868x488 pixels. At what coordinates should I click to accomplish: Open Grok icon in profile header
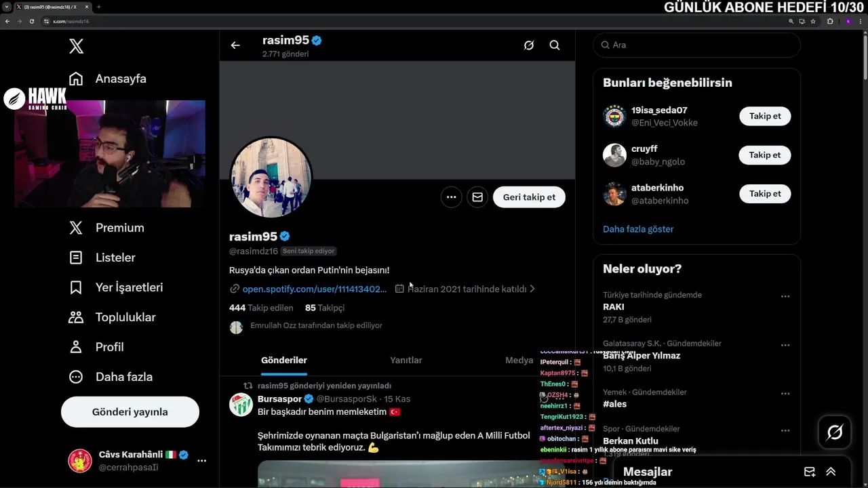coord(529,45)
